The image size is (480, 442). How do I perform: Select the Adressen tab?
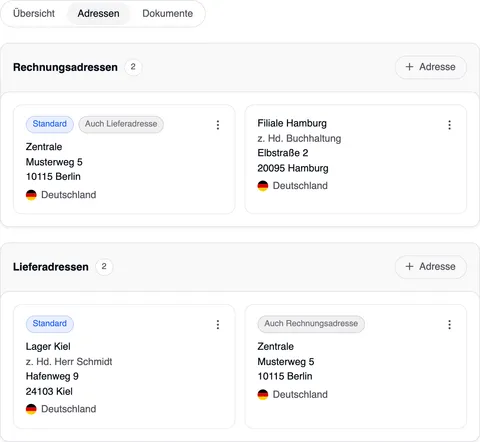tap(98, 14)
